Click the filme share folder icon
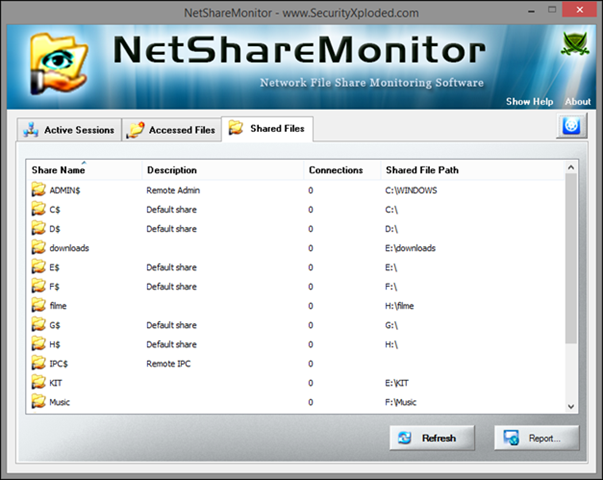The image size is (603, 480). [38, 305]
